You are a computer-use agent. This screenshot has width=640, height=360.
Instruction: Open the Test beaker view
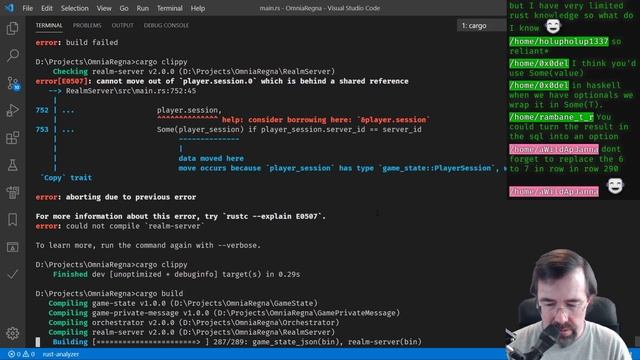pos(13,165)
